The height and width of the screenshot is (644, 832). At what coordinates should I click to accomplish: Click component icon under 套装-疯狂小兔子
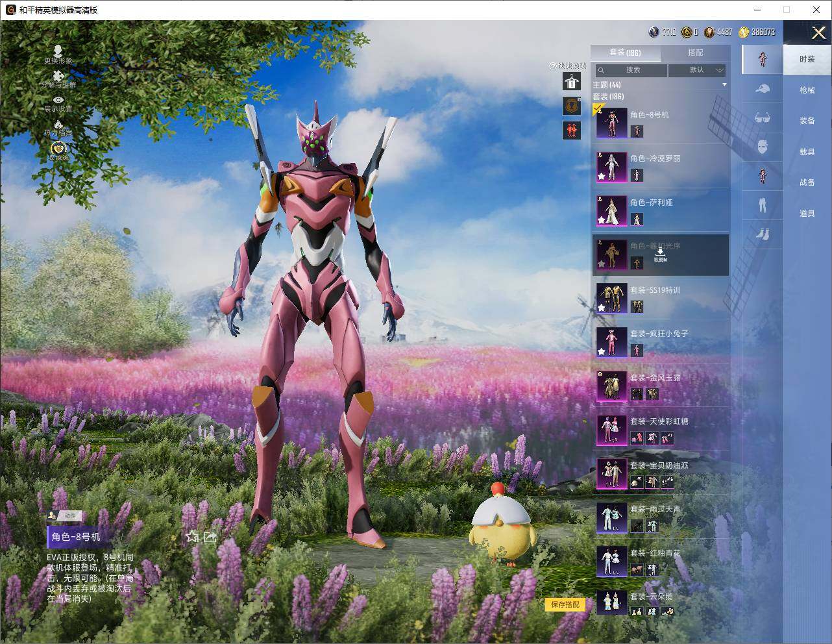(x=637, y=351)
